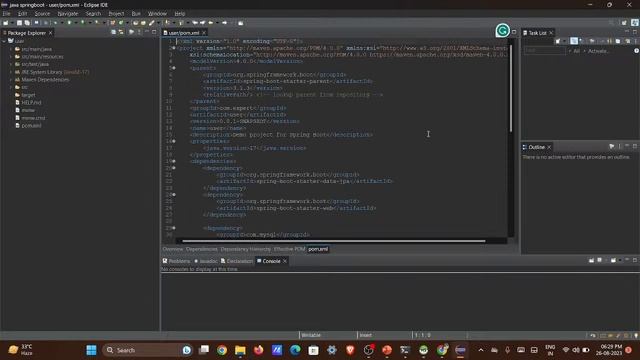The width and height of the screenshot is (640, 360).
Task: Open File Explorer from the taskbar
Action: pos(240,350)
